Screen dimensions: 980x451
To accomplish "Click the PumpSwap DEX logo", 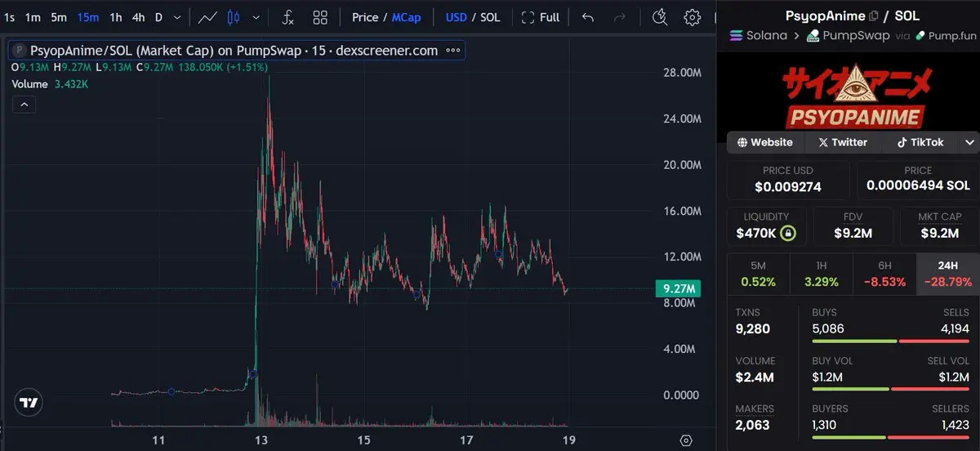I will click(x=813, y=35).
